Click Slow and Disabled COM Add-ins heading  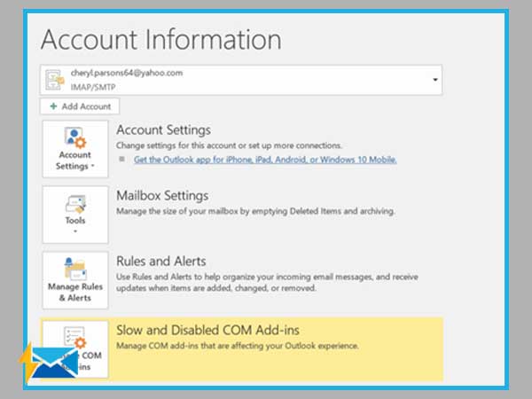(207, 330)
